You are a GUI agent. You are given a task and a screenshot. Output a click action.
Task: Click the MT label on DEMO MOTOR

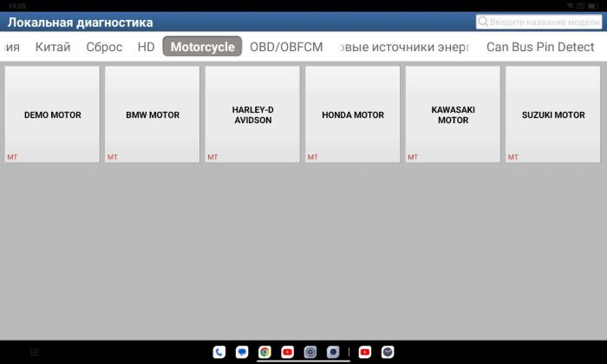click(12, 157)
